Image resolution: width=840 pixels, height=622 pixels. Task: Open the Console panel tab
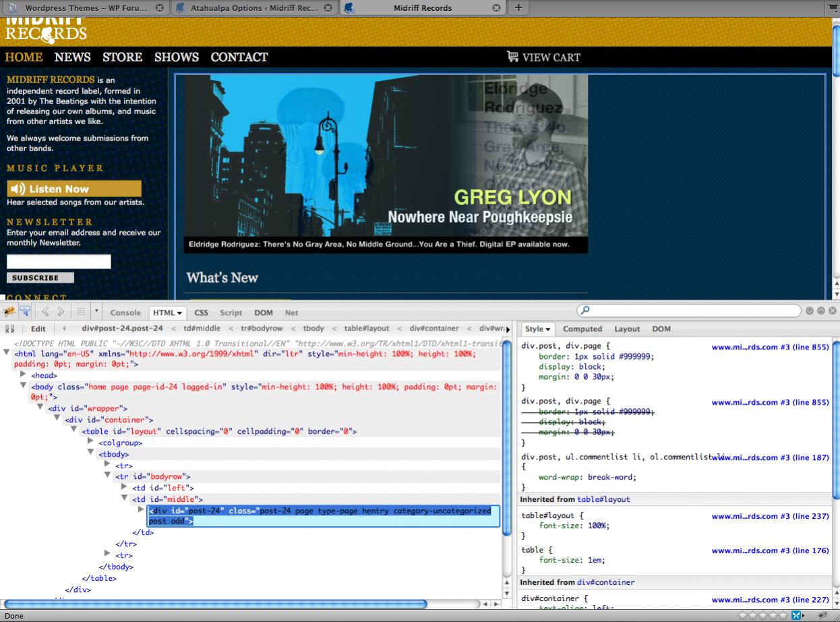pyautogui.click(x=125, y=312)
